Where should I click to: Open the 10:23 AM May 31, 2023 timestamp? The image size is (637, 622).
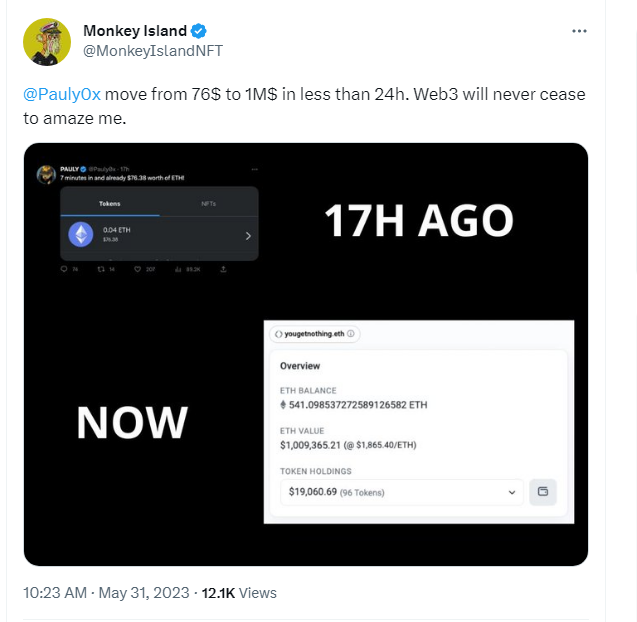tap(106, 593)
